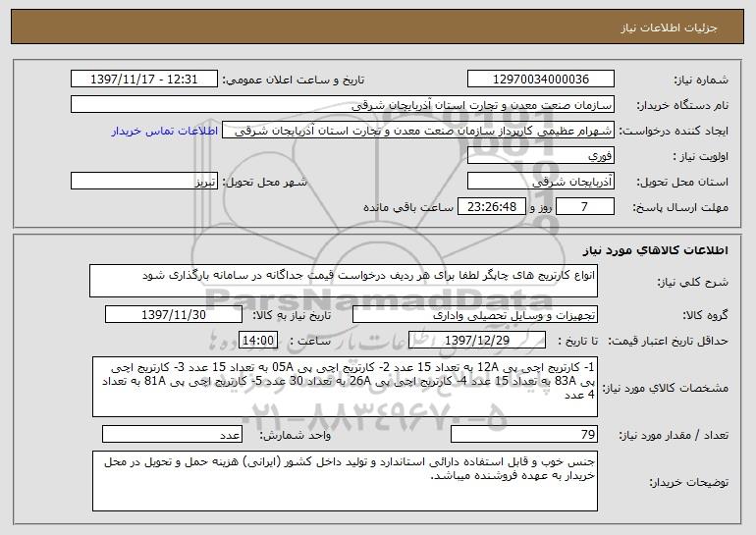Viewport: 756px width, 535px height.
Task: Click the section heading اطلاعات کالاهای مورد نیاز
Action: [x=655, y=250]
